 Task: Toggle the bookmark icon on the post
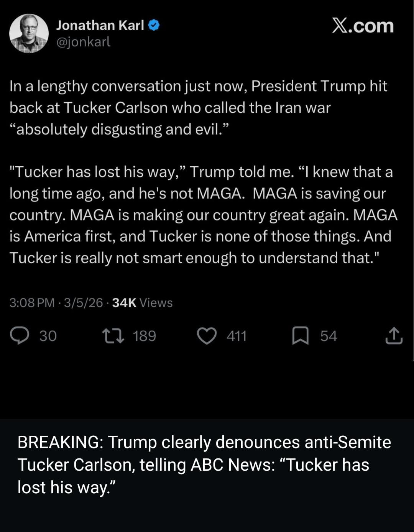click(301, 336)
